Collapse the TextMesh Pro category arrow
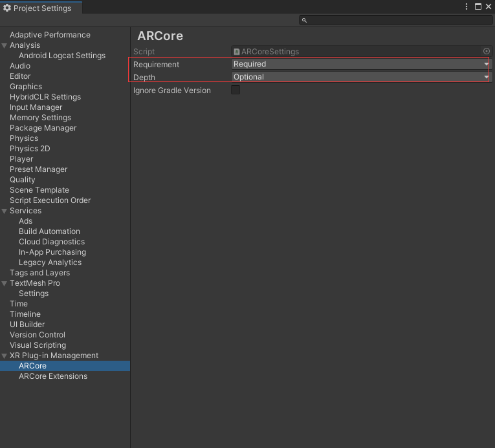The image size is (495, 448). tap(5, 283)
